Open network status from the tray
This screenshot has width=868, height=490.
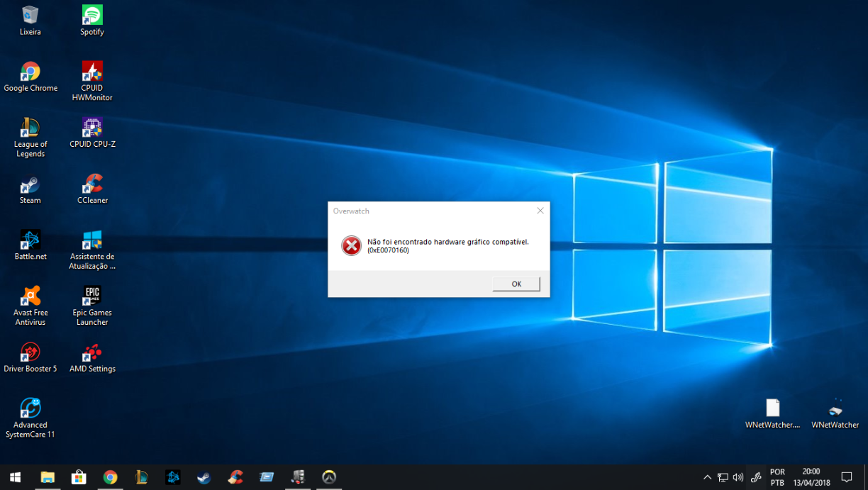[723, 477]
